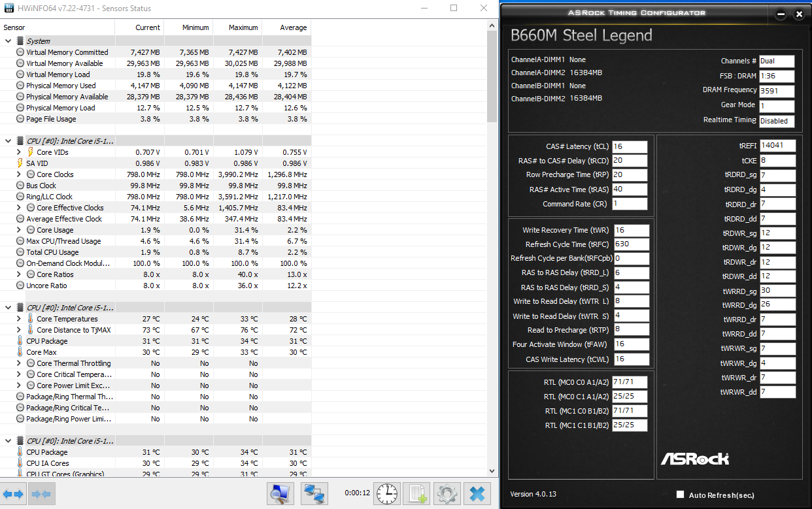Click the Realtime Timing field showing Disabled
Image resolution: width=812 pixels, height=509 pixels.
coord(777,121)
